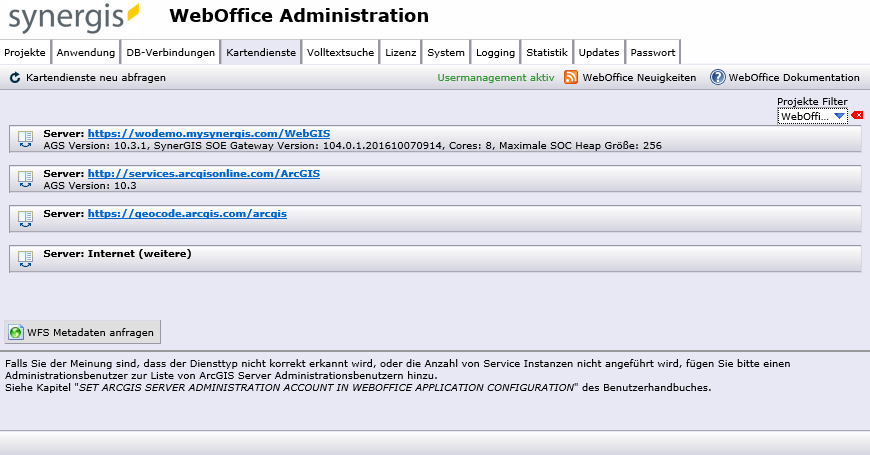This screenshot has height=455, width=870.
Task: Expand the geocode.arcgis.com server panel
Action: (435, 219)
